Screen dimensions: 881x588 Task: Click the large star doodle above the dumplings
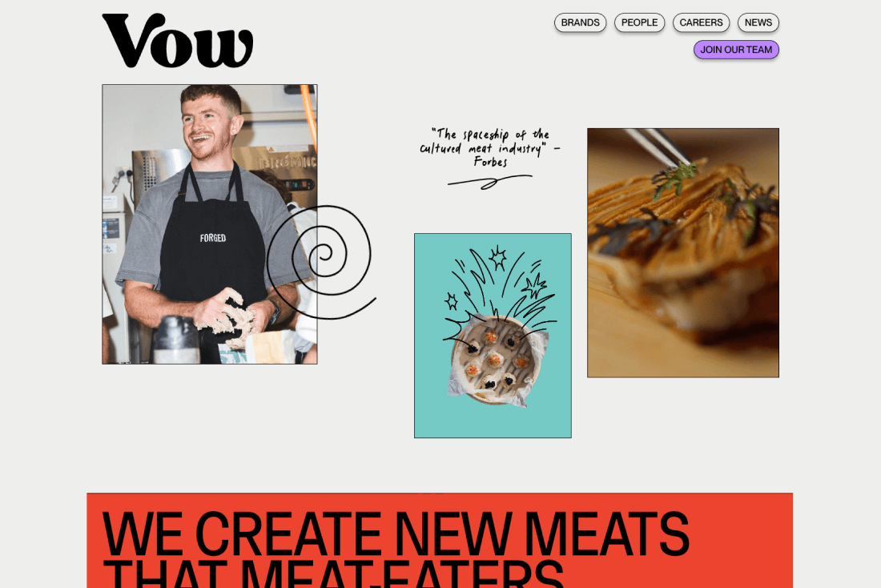(533, 285)
